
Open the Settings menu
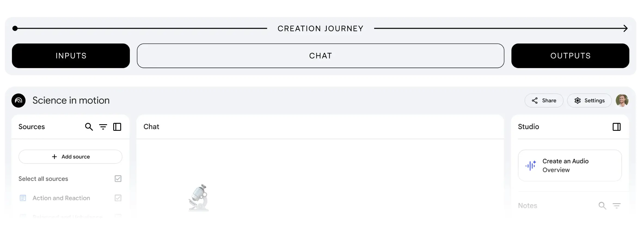pos(589,101)
